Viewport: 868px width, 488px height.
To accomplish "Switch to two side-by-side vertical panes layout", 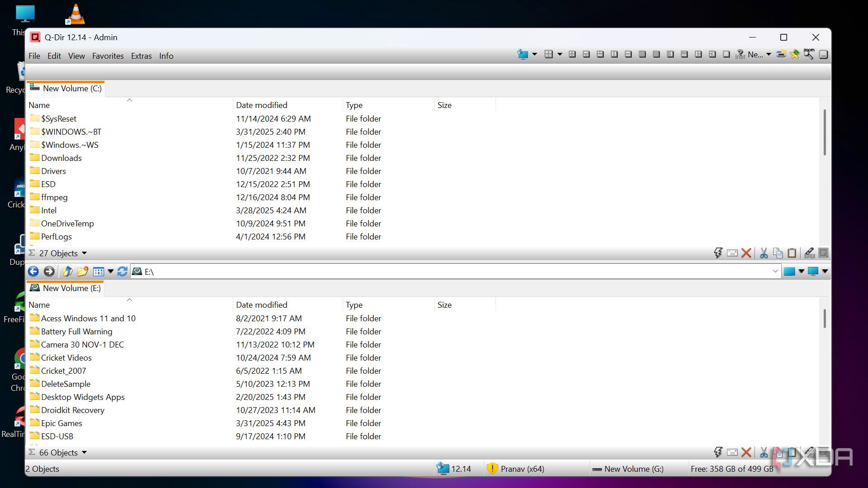I will 614,54.
